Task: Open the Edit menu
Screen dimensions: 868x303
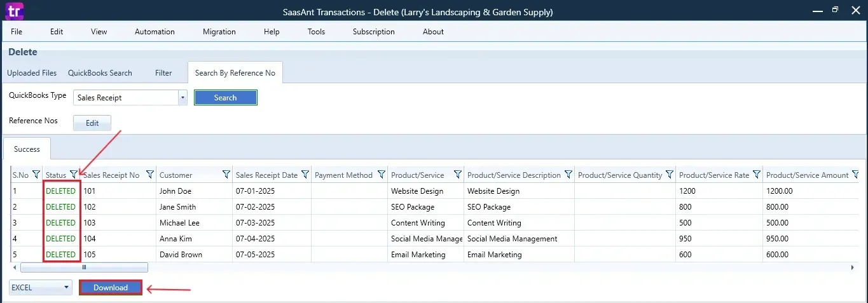Action: 57,32
